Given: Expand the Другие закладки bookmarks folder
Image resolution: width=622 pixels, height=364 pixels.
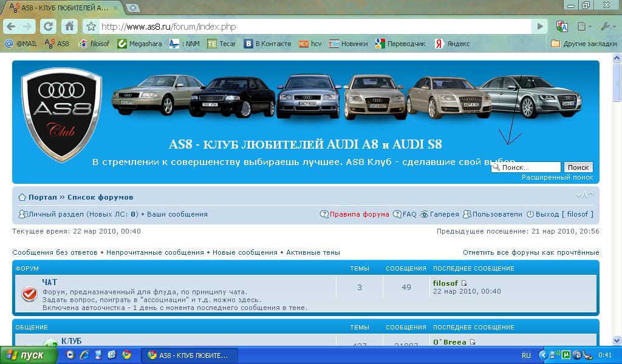Looking at the screenshot, I should (583, 44).
